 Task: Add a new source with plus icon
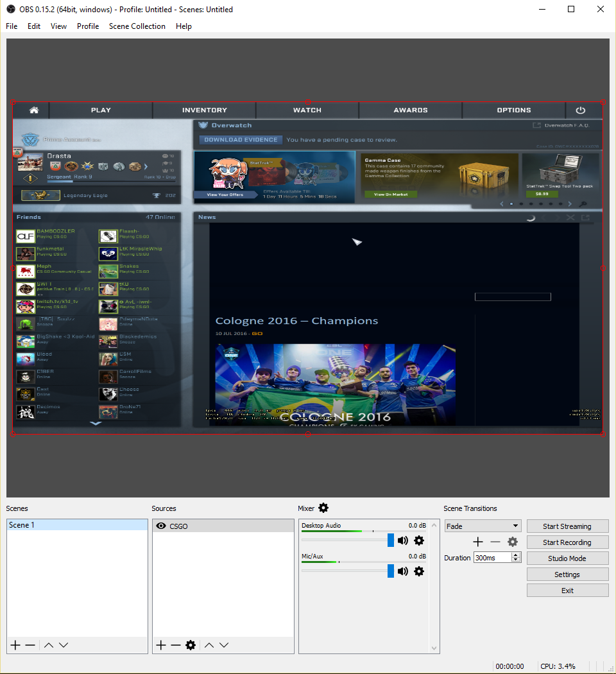click(161, 644)
